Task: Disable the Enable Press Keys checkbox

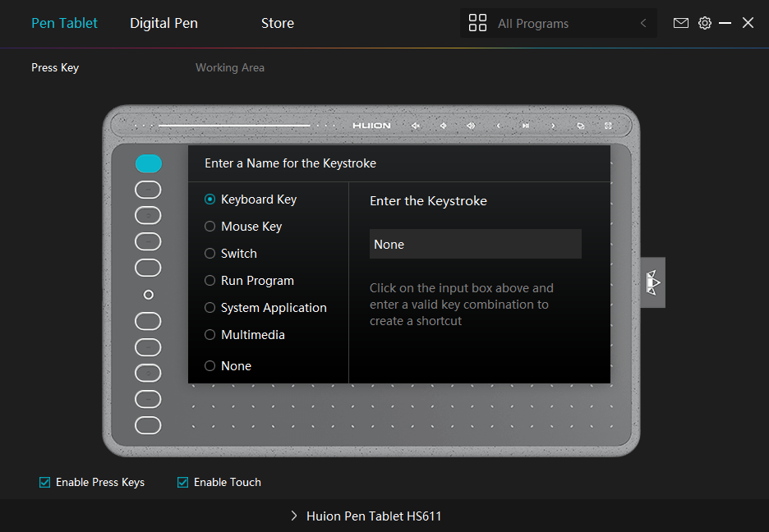Action: pos(44,483)
